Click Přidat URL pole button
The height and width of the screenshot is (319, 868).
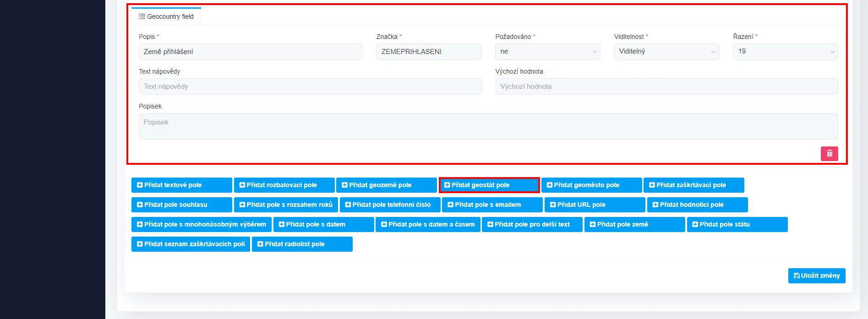595,205
